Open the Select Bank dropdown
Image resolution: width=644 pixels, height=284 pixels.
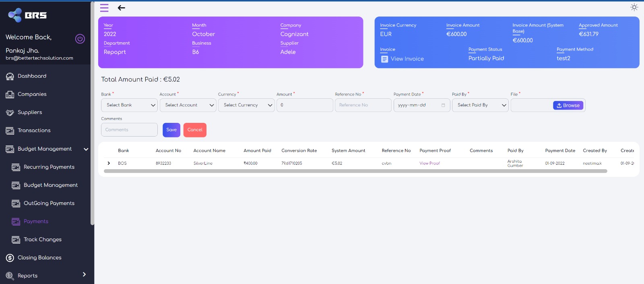point(129,105)
